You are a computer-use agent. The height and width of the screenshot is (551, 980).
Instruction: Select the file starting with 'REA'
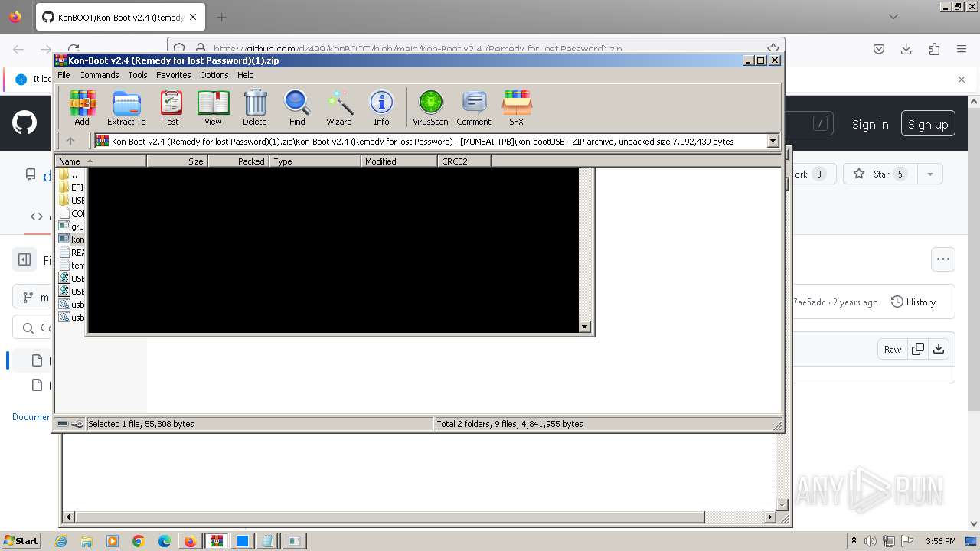tap(70, 253)
